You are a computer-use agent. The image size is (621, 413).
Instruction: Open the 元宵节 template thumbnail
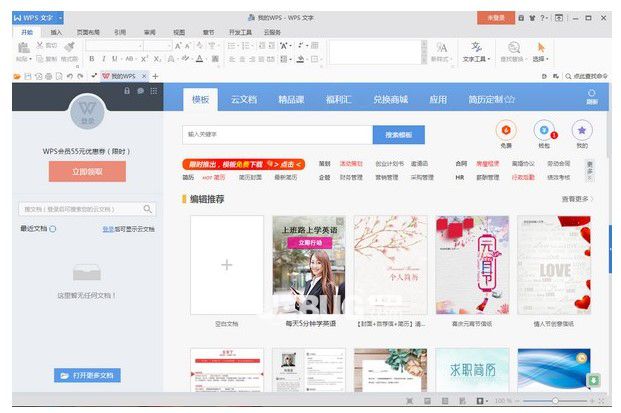472,265
